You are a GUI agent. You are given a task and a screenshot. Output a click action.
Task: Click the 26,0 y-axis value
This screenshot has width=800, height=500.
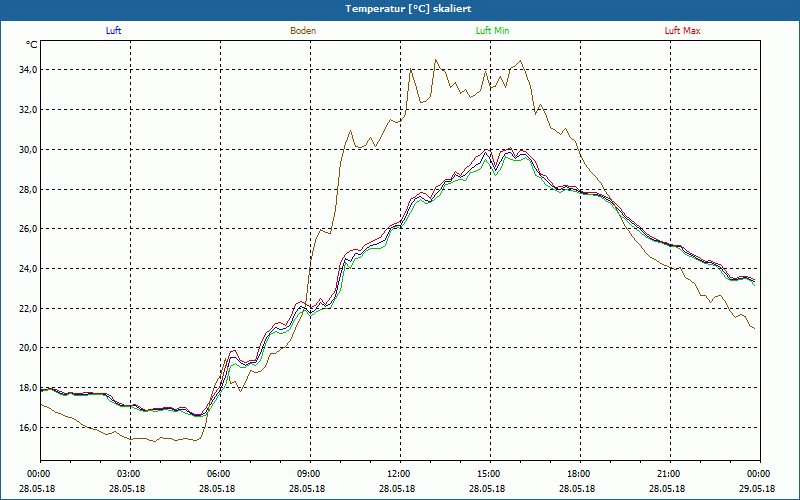point(28,229)
